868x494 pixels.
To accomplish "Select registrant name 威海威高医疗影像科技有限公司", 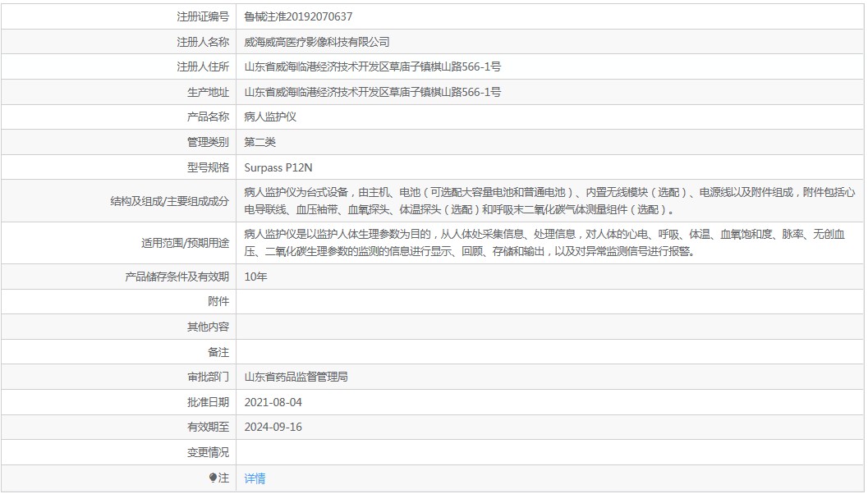I will point(317,42).
